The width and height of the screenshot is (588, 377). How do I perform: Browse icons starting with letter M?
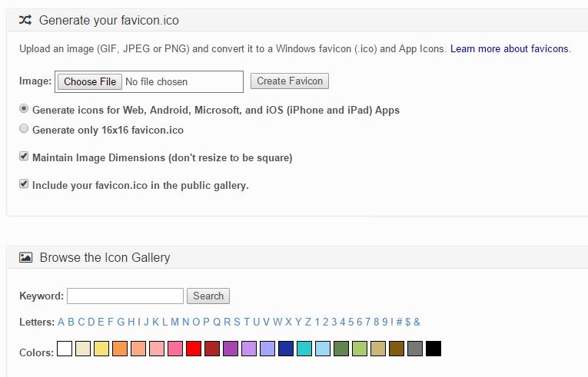click(174, 322)
